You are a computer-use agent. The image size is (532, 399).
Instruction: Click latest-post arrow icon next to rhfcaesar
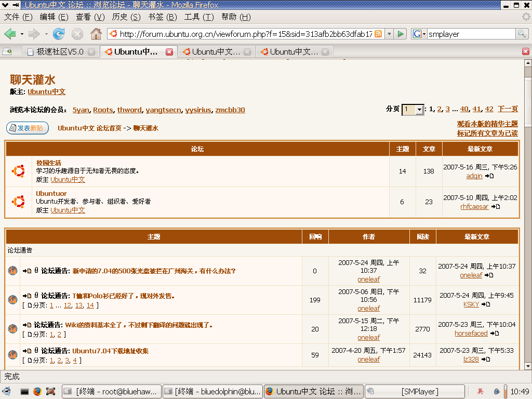(x=496, y=206)
